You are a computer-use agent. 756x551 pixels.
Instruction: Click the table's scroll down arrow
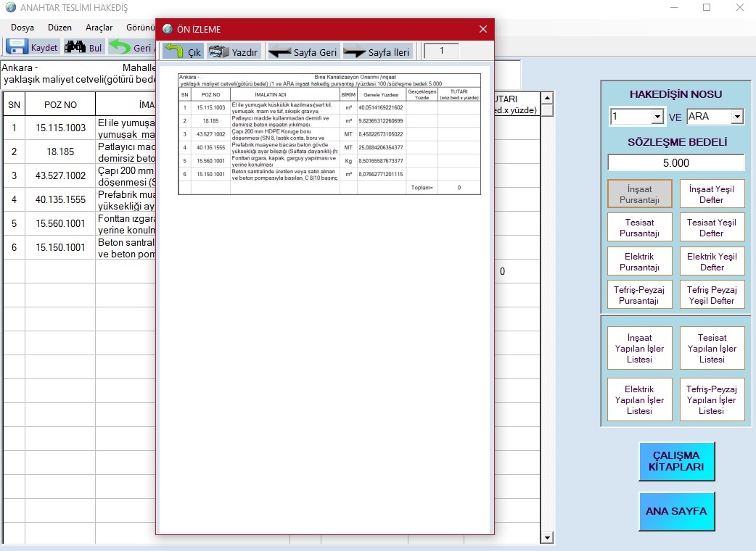click(x=548, y=538)
